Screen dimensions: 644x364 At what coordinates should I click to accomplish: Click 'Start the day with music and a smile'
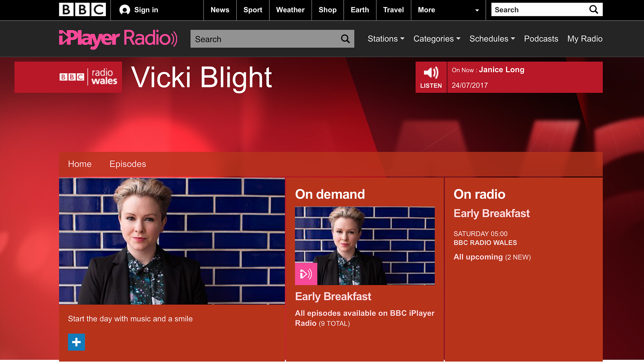pos(130,319)
